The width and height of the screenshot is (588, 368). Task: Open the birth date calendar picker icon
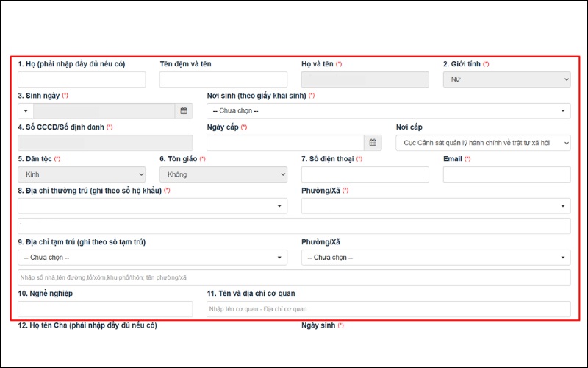click(184, 111)
